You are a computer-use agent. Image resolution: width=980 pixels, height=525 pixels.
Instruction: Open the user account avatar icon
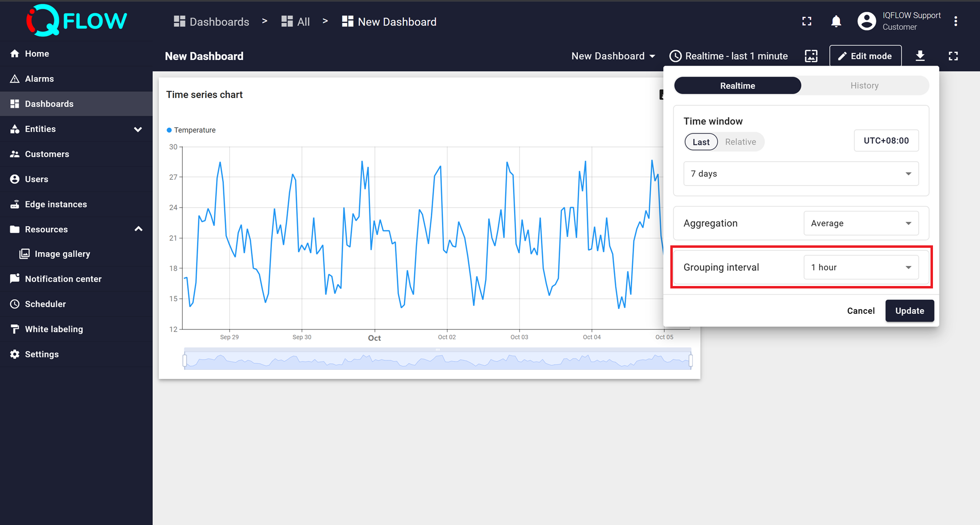pyautogui.click(x=866, y=22)
